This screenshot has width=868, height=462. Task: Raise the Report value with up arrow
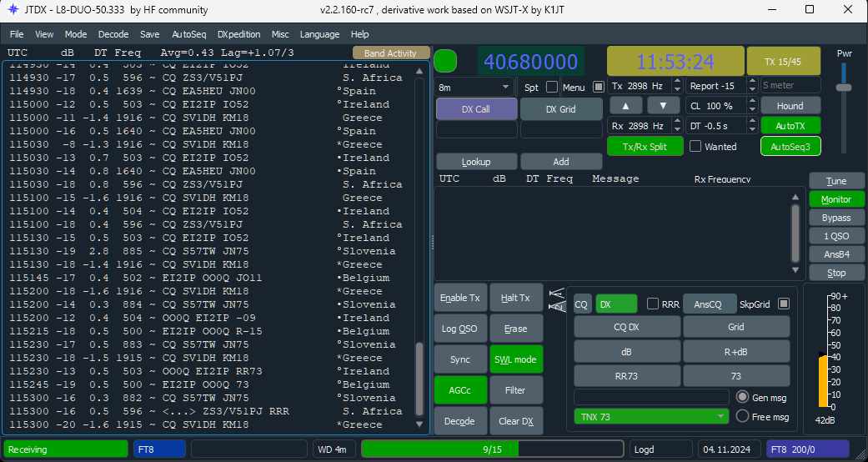pos(752,82)
